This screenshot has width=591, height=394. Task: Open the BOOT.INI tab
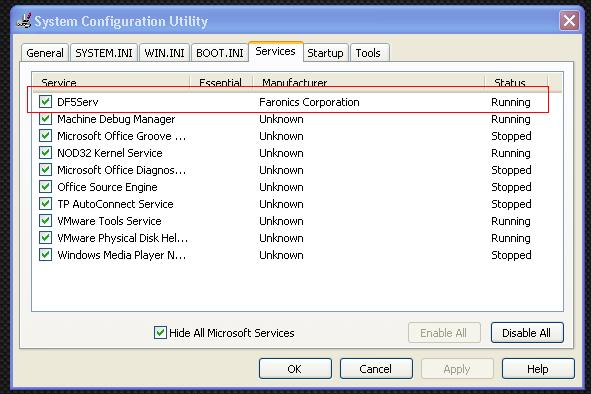tap(220, 53)
